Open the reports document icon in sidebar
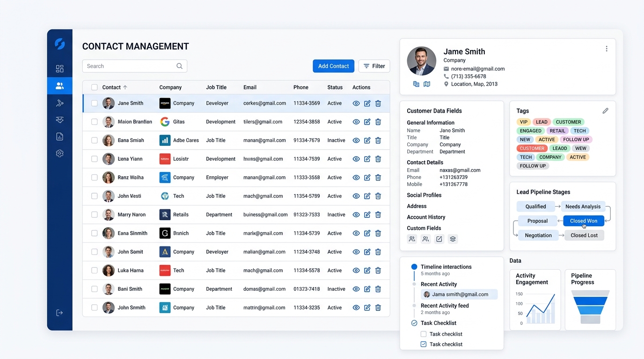644x359 pixels. tap(59, 136)
